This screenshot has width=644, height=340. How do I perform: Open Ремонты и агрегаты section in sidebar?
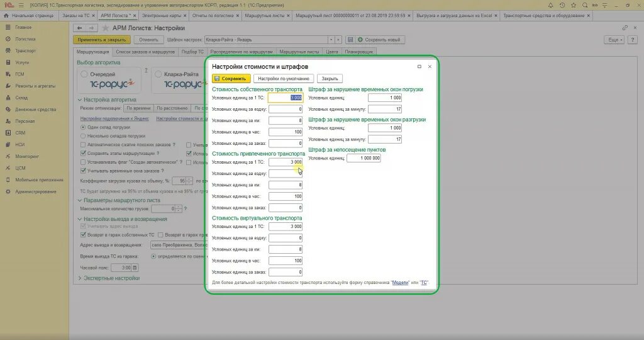pos(35,86)
